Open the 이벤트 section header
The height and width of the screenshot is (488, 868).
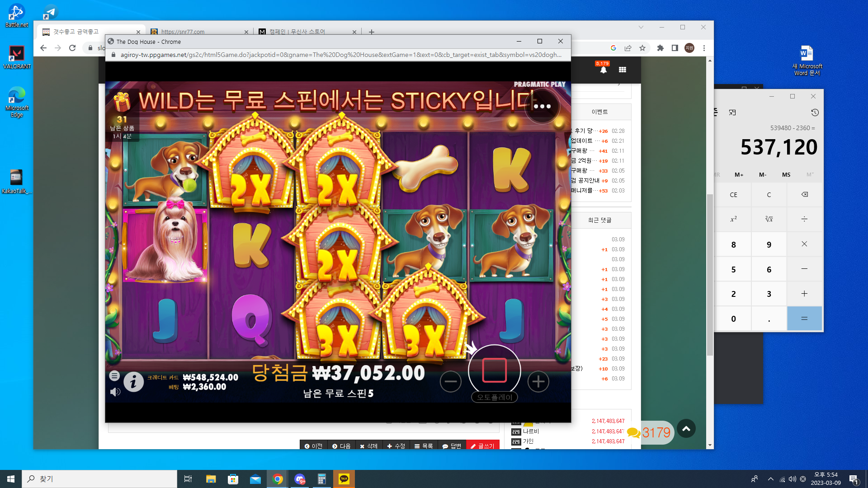click(599, 112)
